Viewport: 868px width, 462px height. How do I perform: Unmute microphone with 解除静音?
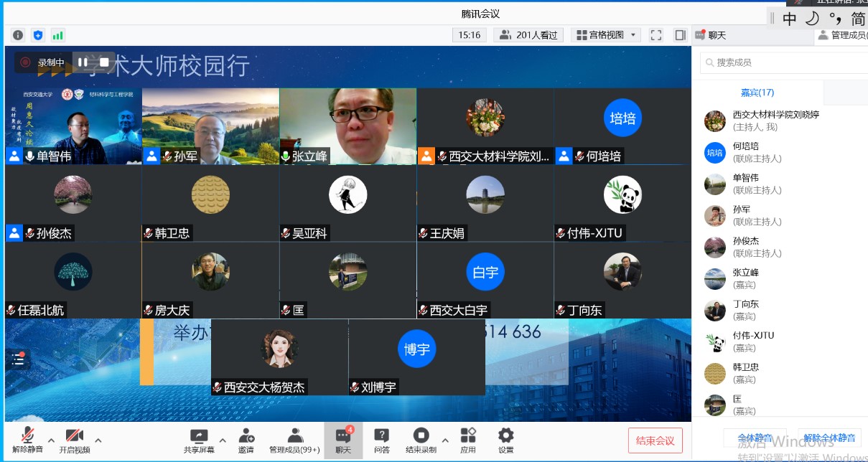pyautogui.click(x=27, y=440)
